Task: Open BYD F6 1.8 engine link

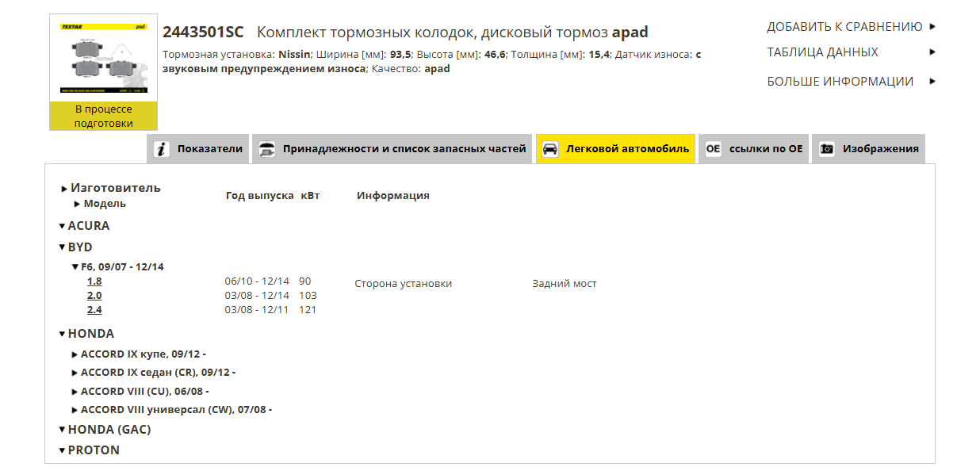Action: [94, 281]
